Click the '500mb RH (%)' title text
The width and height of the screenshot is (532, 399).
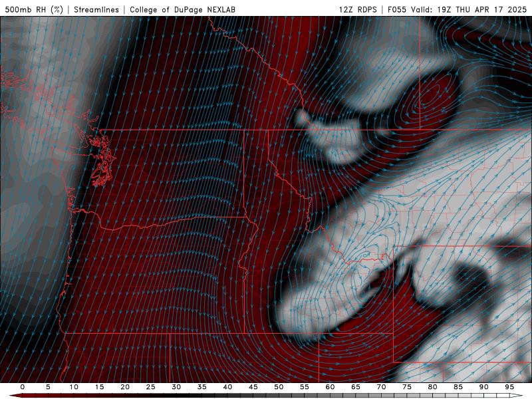click(x=34, y=9)
